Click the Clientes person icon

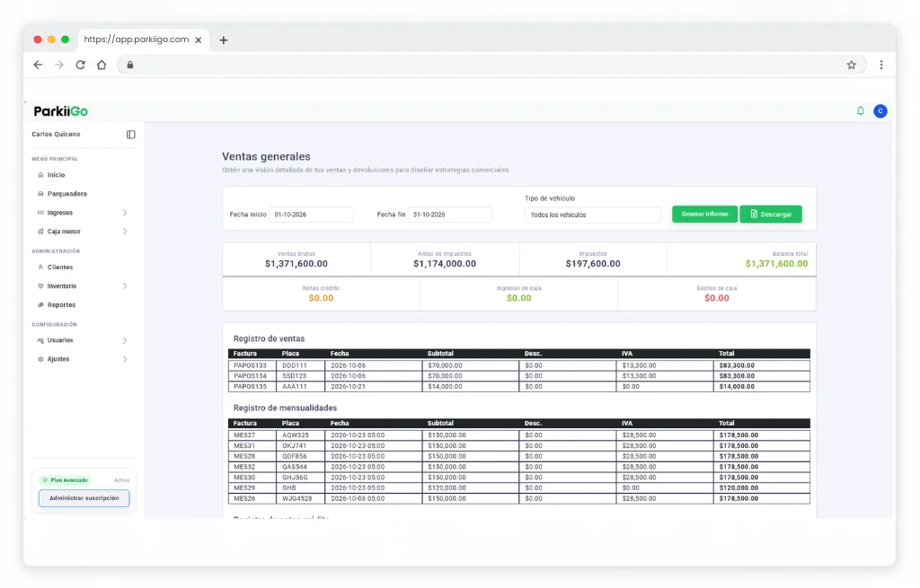click(x=40, y=268)
